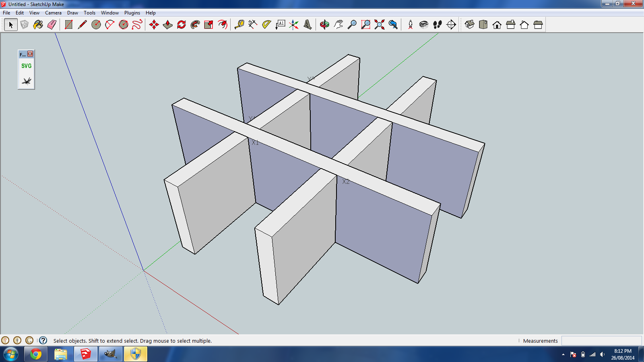Choose the Tape Measure tool

pos(239,25)
